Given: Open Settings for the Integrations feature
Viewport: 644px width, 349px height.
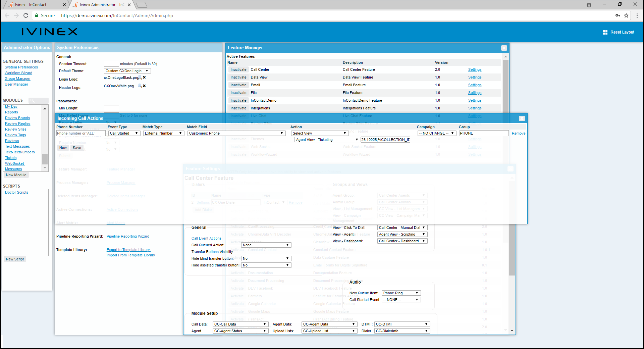Looking at the screenshot, I should point(475,108).
